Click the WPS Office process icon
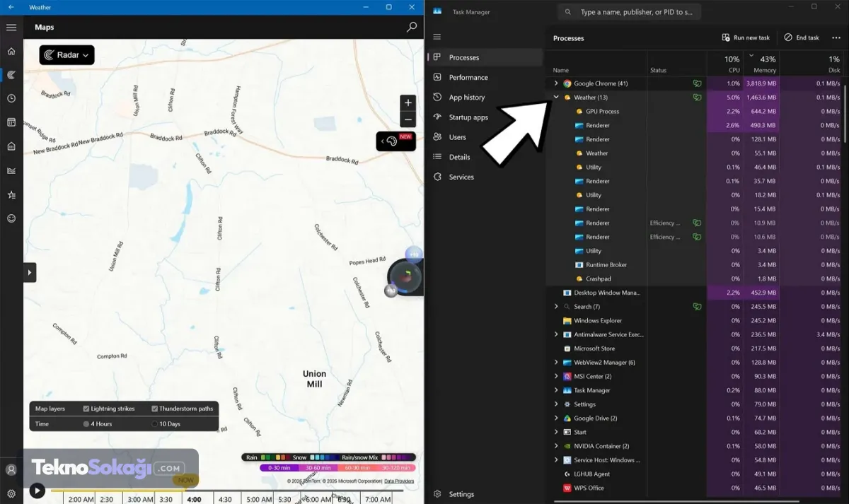 pos(567,488)
